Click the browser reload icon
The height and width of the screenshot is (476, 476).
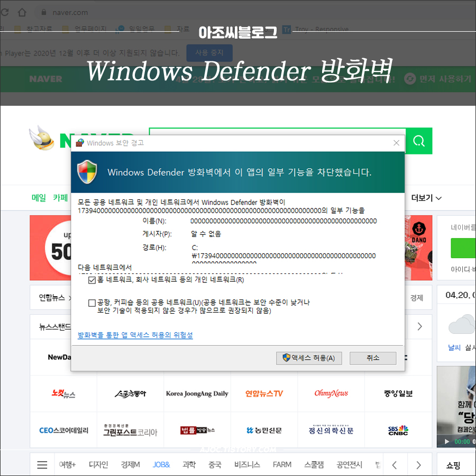(x=5, y=12)
